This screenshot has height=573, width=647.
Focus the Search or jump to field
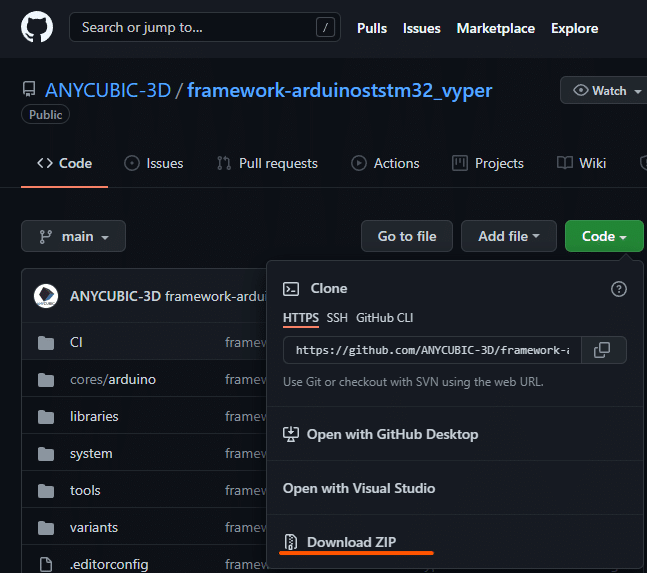pyautogui.click(x=205, y=27)
